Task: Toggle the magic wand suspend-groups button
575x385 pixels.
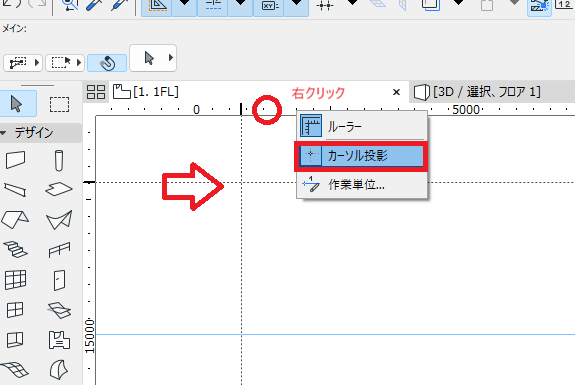Action: (107, 63)
